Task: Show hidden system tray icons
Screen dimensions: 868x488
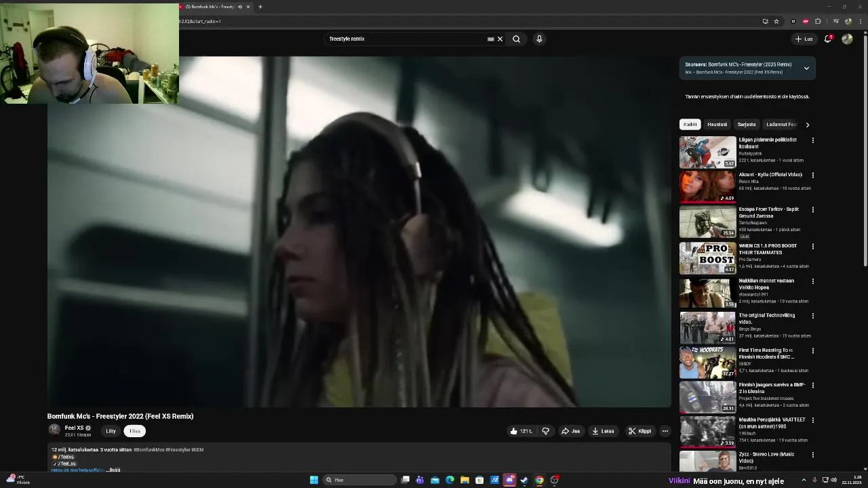Action: pos(804,480)
